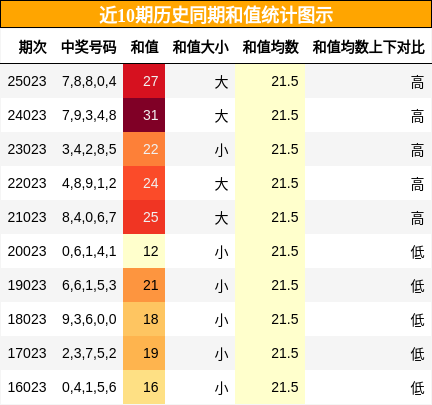
Task: Select the sum cell '21'
Action: (144, 285)
